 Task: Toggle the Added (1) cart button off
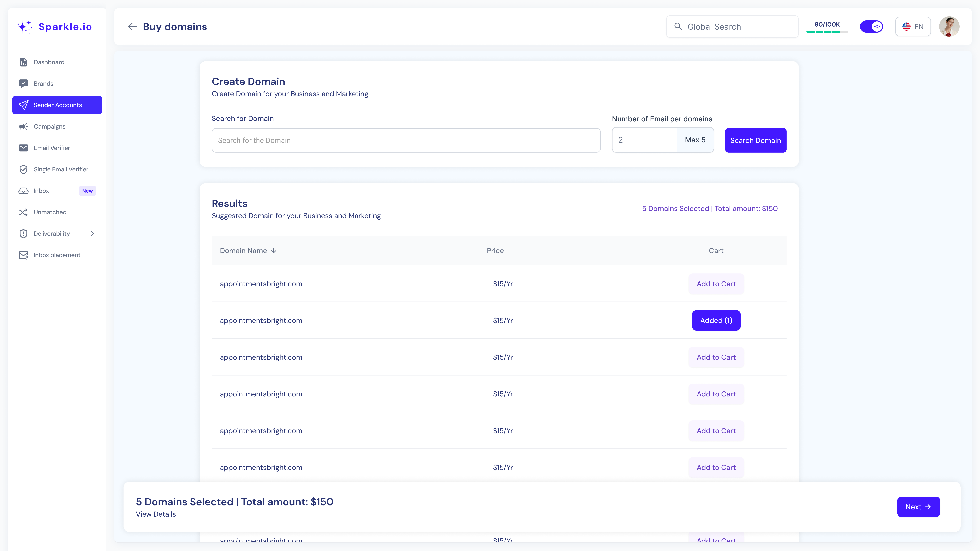point(716,321)
